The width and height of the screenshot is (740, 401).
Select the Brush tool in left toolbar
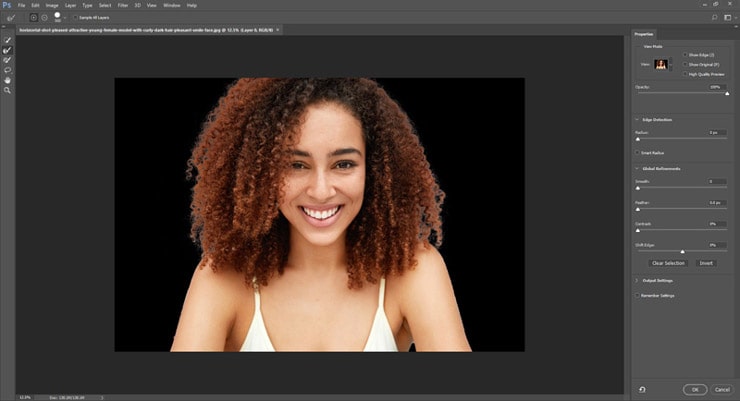[8, 60]
